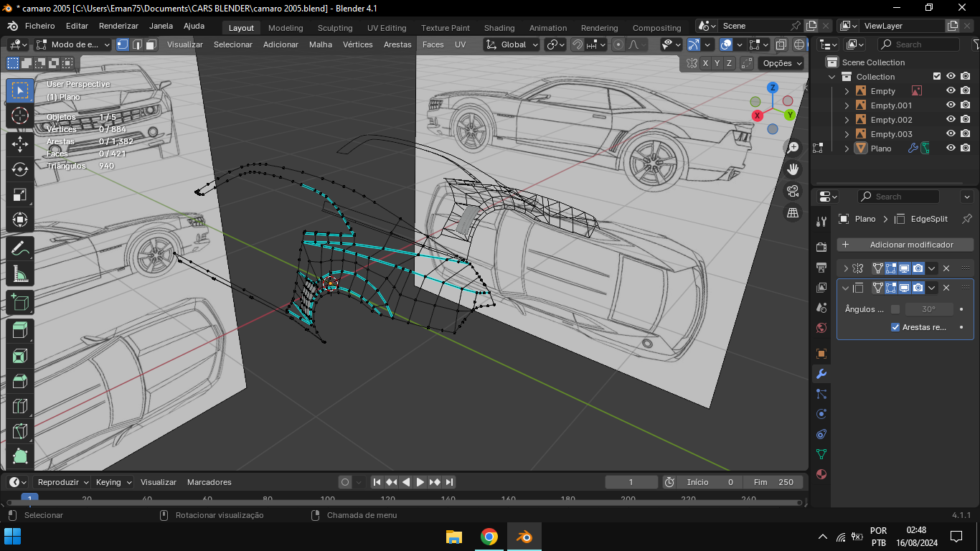Image resolution: width=980 pixels, height=551 pixels.
Task: Switch to face select mode
Action: pyautogui.click(x=151, y=44)
